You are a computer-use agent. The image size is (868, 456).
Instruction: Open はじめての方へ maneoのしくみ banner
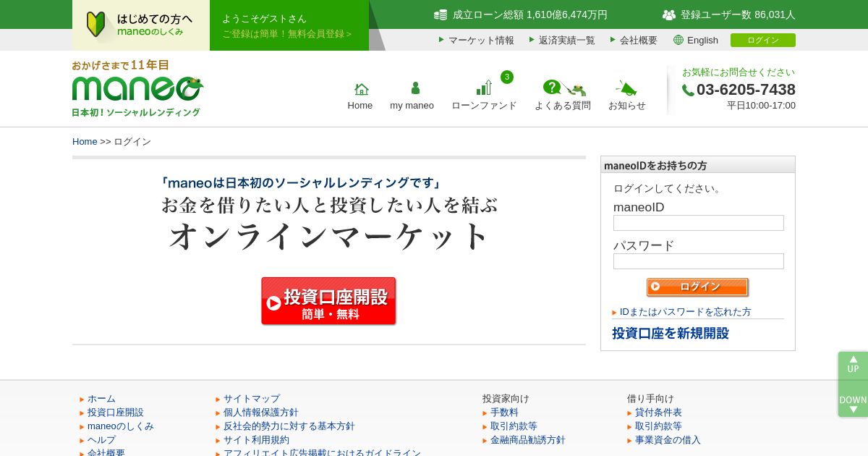[x=141, y=25]
